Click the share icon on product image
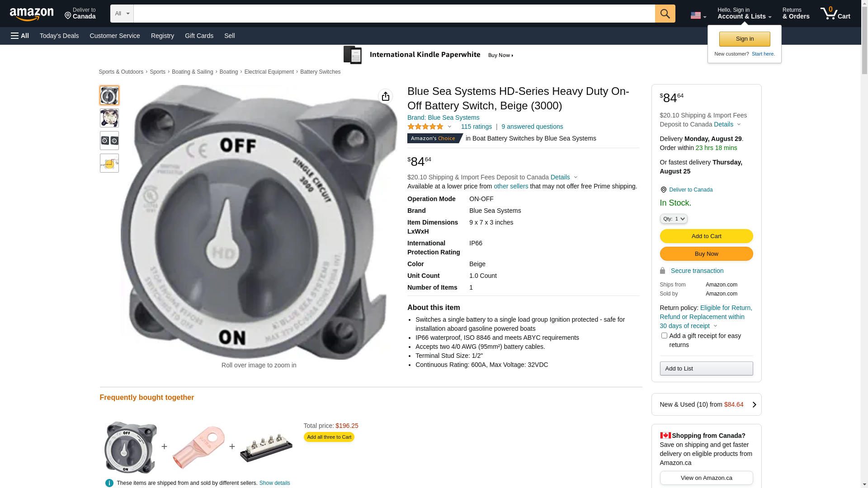This screenshot has width=868, height=488. (385, 96)
